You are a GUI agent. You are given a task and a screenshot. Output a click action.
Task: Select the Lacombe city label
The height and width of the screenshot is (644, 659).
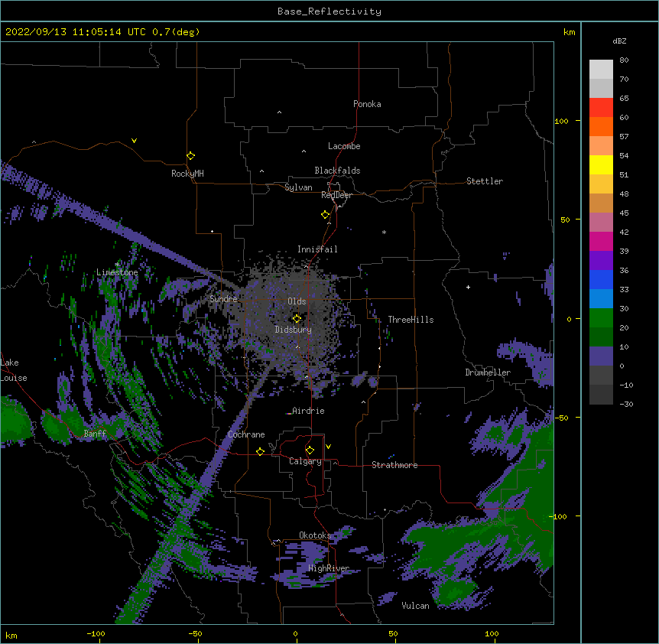point(344,146)
